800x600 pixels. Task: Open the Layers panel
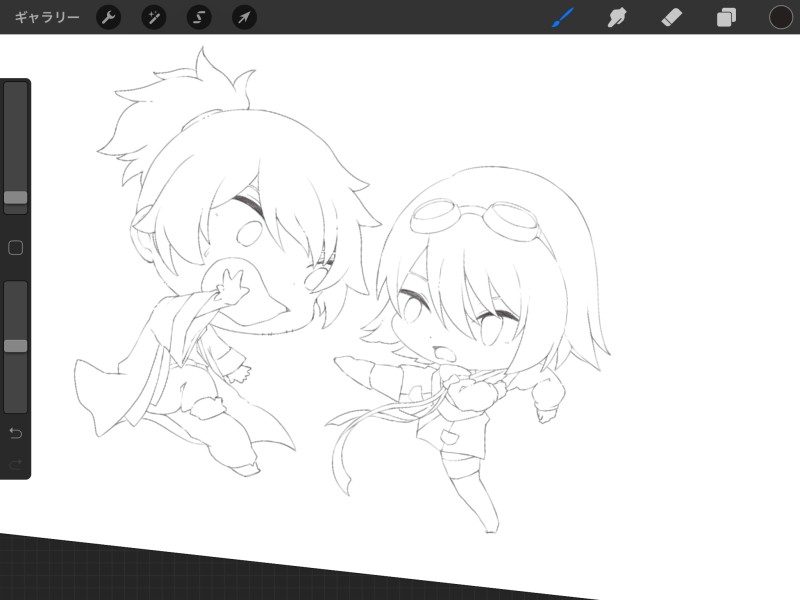coord(726,17)
